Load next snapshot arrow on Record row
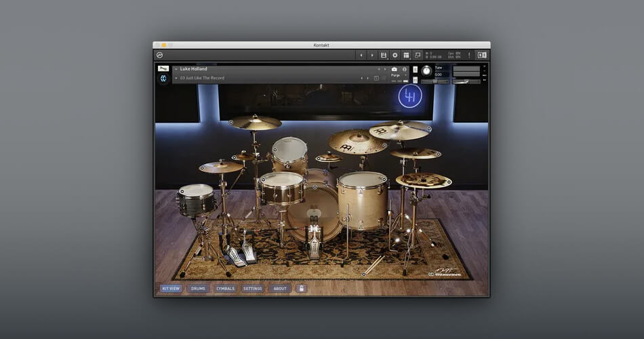This screenshot has height=339, width=644. (367, 78)
